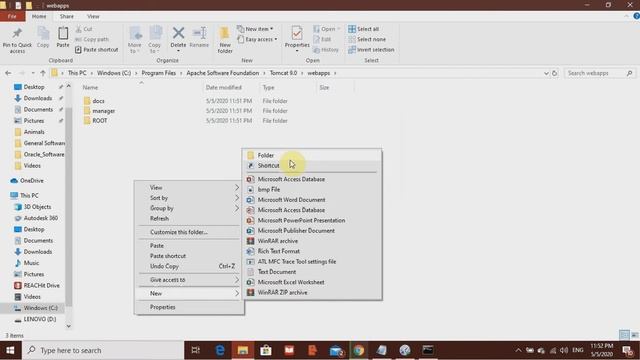Expand the Group by context submenu
Screen dimensions: 640x360
tap(189, 208)
